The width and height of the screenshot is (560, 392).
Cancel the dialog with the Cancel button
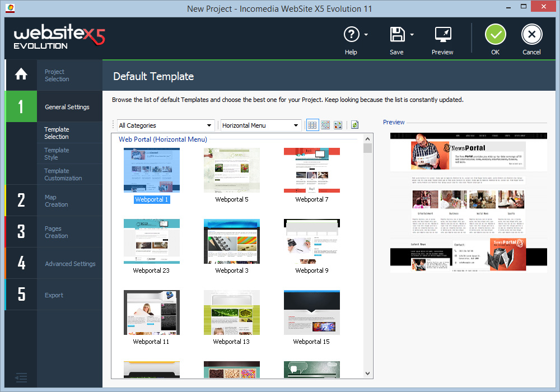tap(531, 35)
